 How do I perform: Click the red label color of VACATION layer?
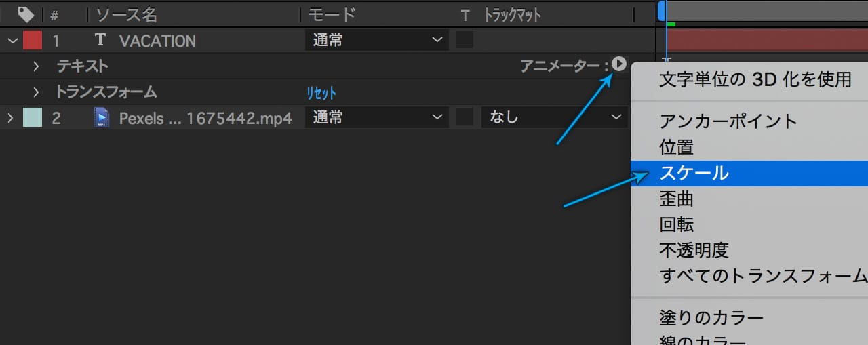coord(33,40)
